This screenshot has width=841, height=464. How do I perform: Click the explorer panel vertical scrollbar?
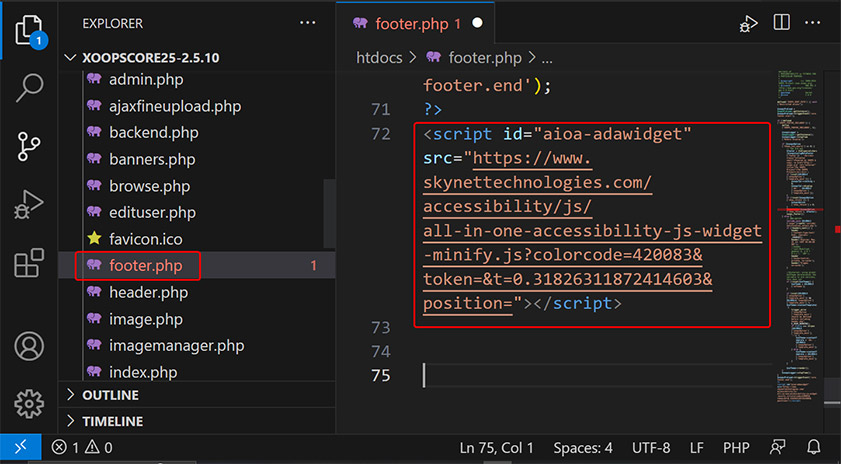329,213
